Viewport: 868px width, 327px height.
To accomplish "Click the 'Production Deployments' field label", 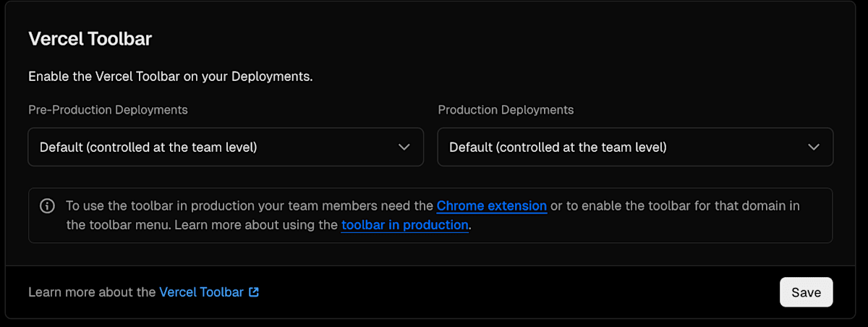I will [506, 110].
